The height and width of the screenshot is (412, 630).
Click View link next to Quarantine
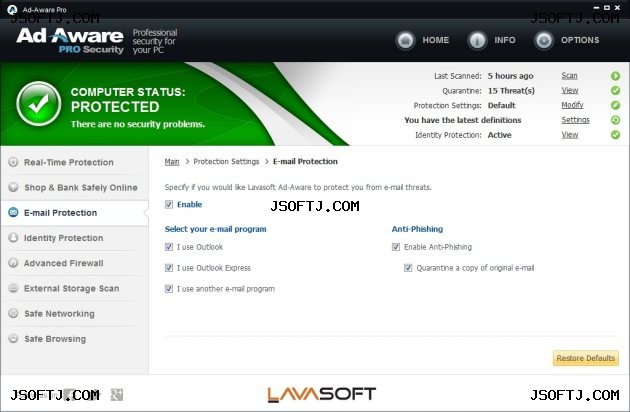(570, 90)
